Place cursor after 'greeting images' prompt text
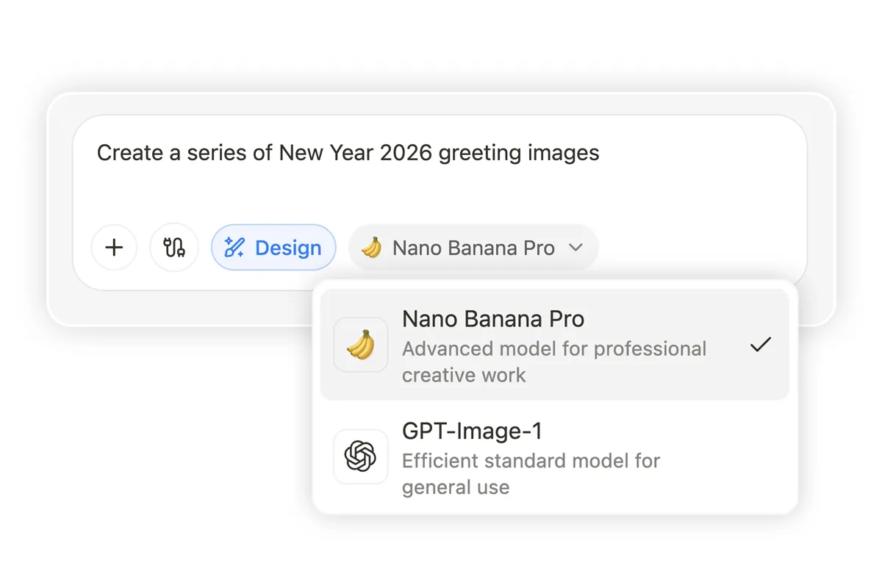The image size is (882, 588). [603, 153]
